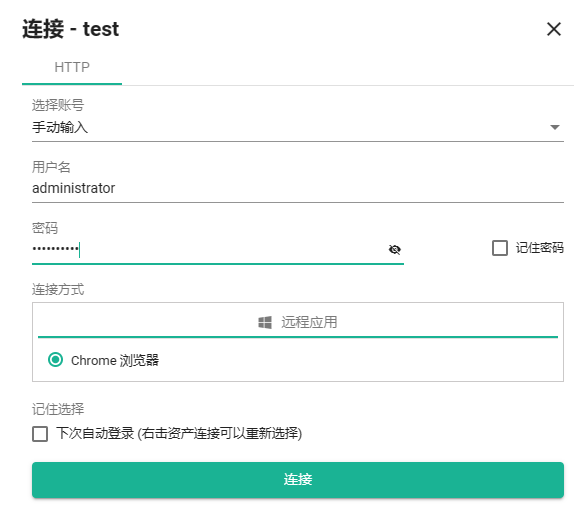
Task: Click the Windows logo icon in 远程应用
Action: pos(265,322)
